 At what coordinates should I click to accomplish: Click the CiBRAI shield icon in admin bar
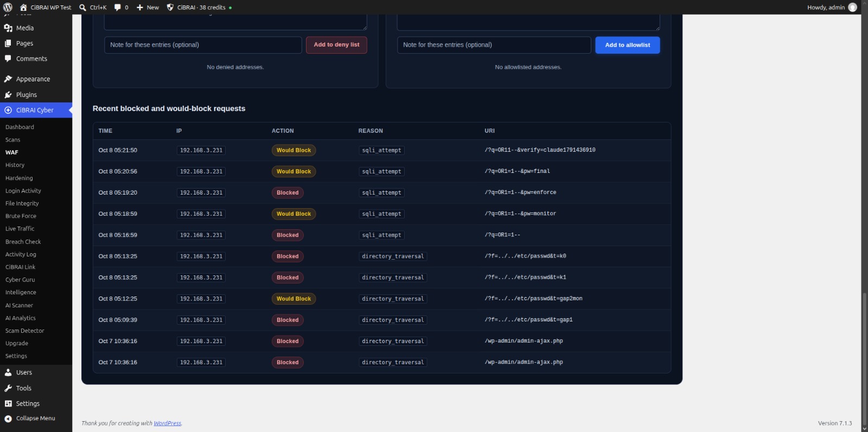(x=170, y=7)
